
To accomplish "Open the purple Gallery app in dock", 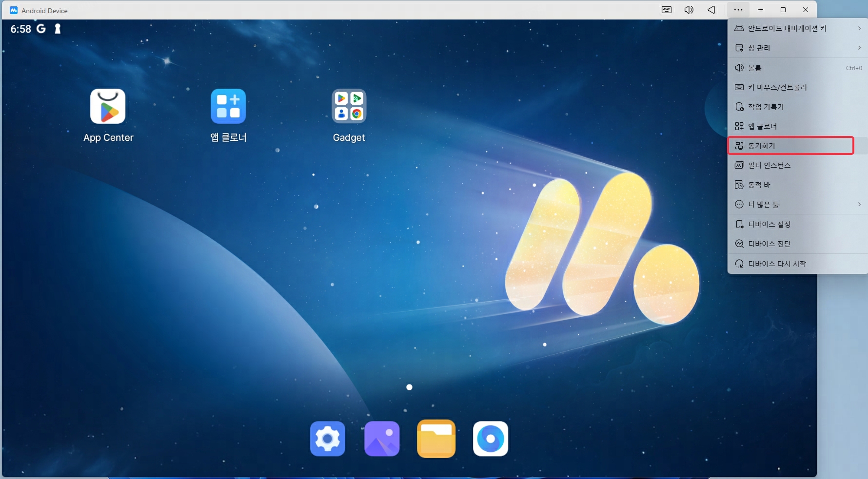I will 382,439.
